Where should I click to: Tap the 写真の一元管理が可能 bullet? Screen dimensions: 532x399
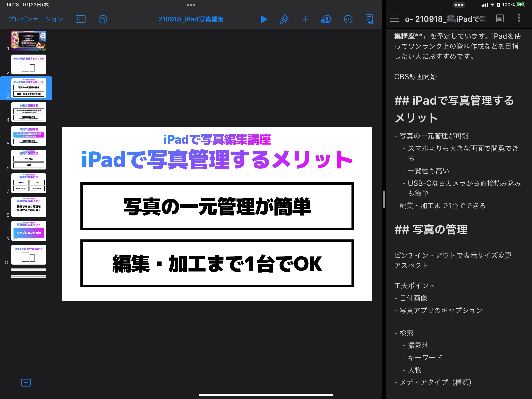434,136
